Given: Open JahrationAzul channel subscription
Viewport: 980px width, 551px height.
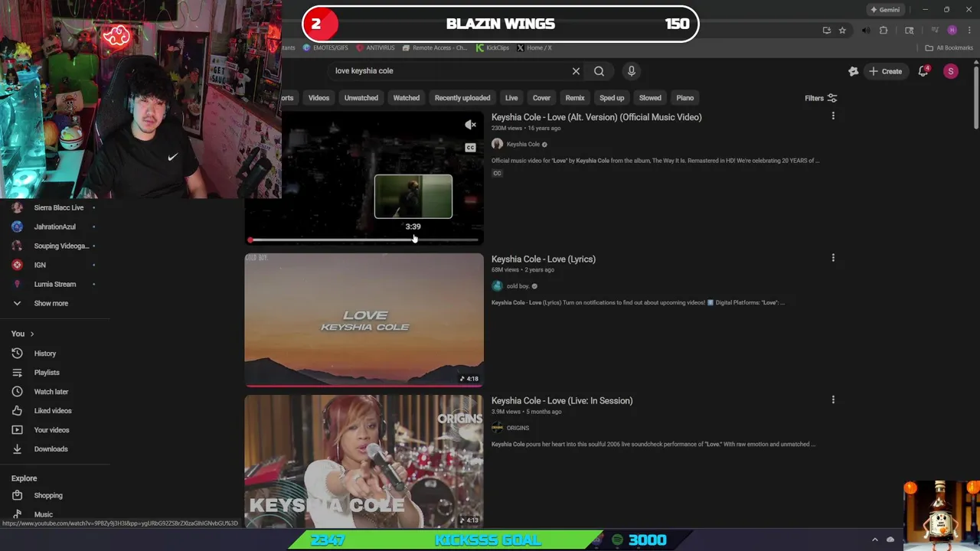Looking at the screenshot, I should (x=55, y=227).
